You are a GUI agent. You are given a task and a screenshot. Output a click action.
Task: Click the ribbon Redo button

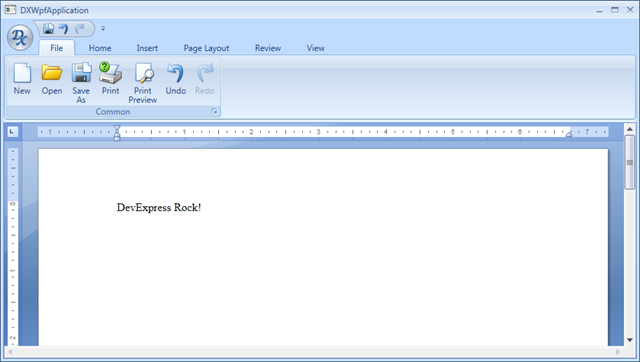pos(204,79)
